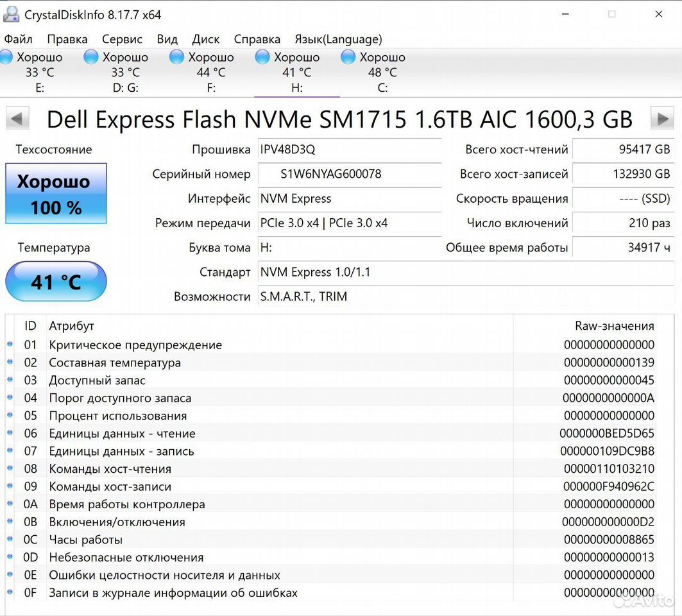The image size is (682, 616).
Task: Click the Dell Express Flash NVMe model title
Action: tap(339, 119)
